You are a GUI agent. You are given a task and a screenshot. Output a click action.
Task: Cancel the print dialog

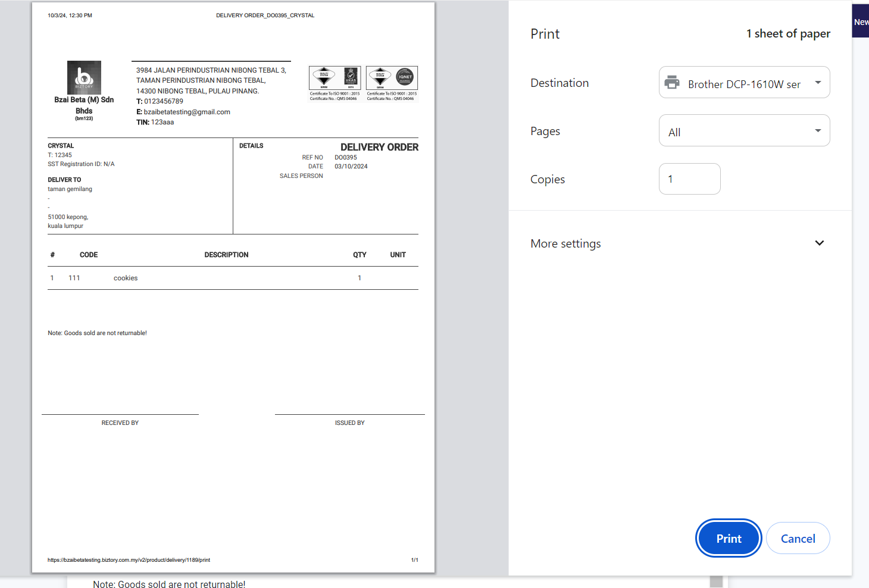[x=798, y=538]
